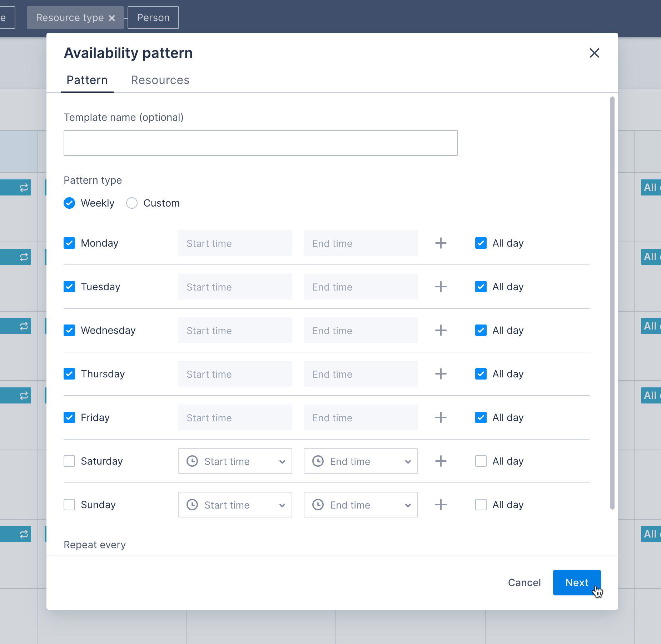Close the Availability pattern dialog
This screenshot has height=644, width=661.
click(x=594, y=53)
